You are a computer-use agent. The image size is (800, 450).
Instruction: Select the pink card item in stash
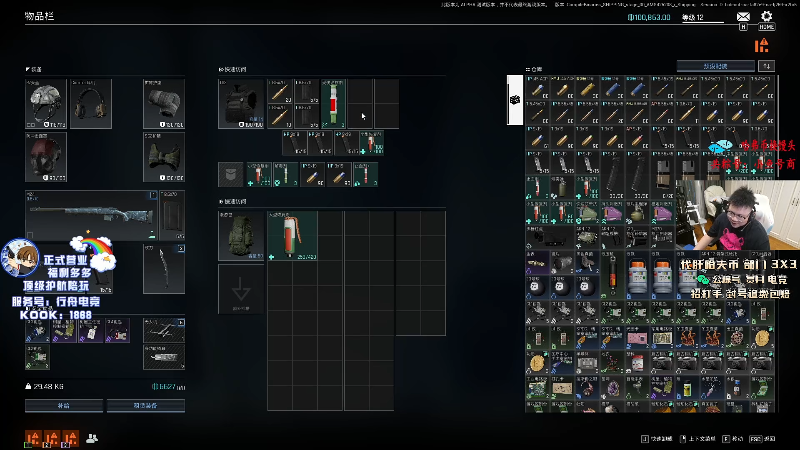pyautogui.click(x=637, y=338)
